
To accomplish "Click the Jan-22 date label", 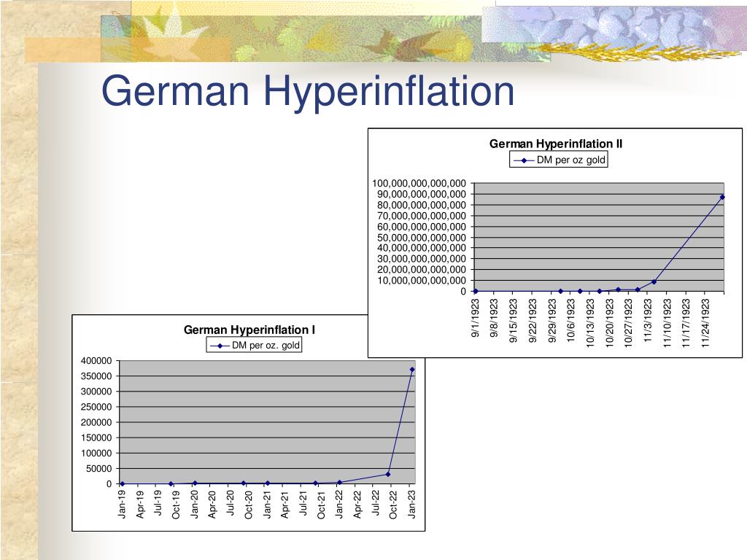I will (x=338, y=505).
